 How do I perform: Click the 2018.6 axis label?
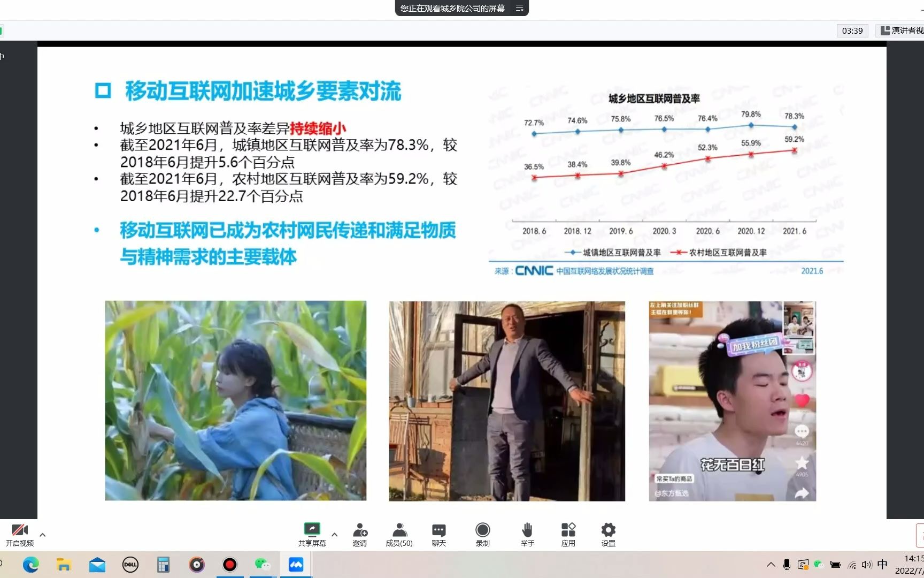point(534,231)
